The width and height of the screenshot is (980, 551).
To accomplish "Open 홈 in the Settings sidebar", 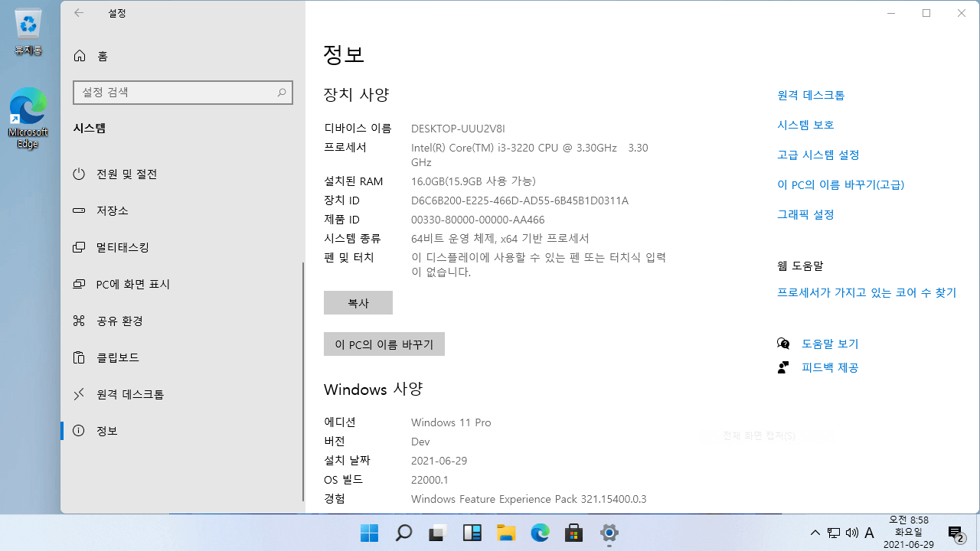I will point(182,56).
